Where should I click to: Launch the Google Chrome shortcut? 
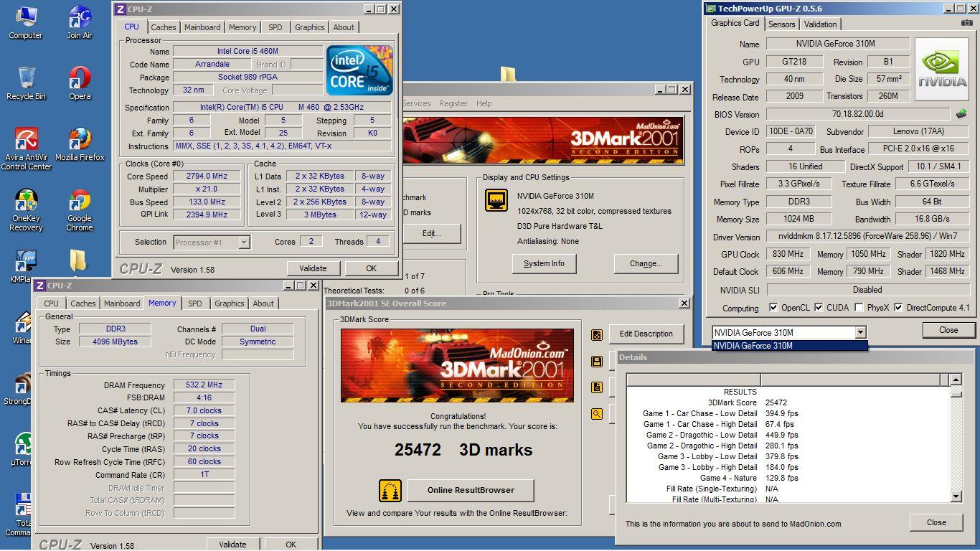80,209
